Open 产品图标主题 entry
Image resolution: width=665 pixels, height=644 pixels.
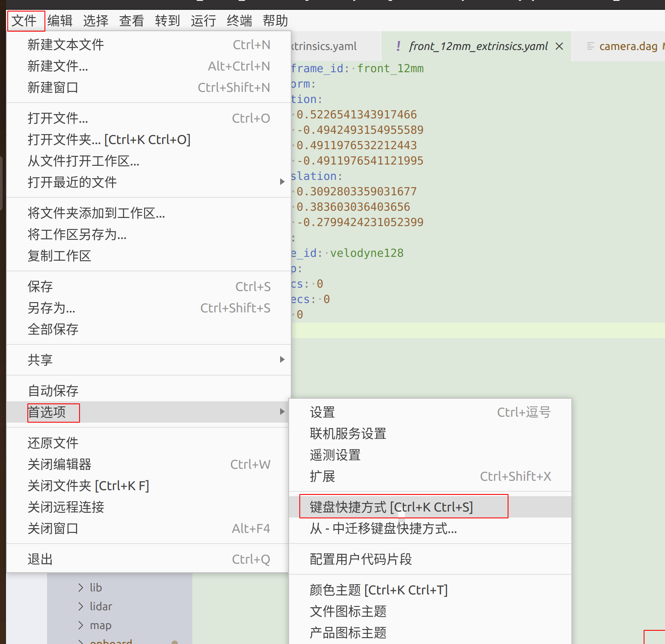pyautogui.click(x=430, y=632)
